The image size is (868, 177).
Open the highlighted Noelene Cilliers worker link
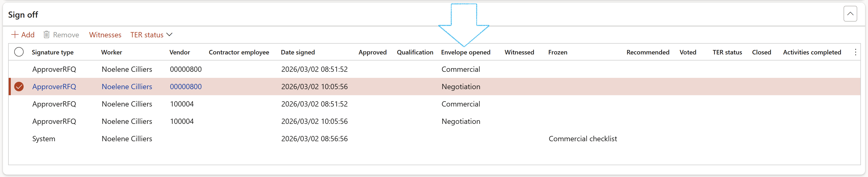pyautogui.click(x=127, y=87)
